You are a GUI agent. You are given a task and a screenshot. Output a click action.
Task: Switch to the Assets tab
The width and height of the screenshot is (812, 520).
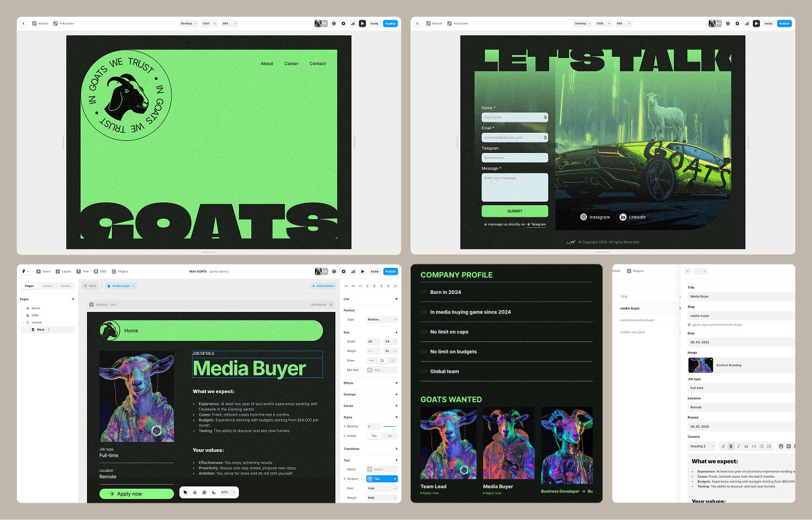pyautogui.click(x=66, y=286)
